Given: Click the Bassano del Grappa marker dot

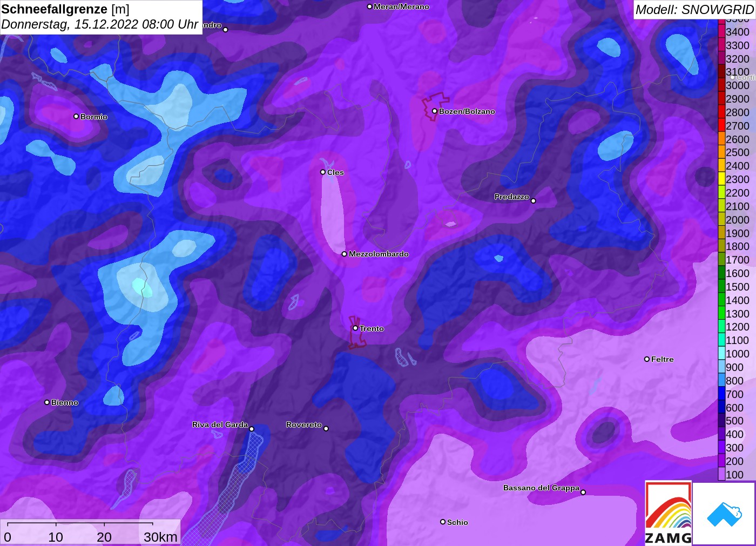Looking at the screenshot, I should click(x=583, y=492).
